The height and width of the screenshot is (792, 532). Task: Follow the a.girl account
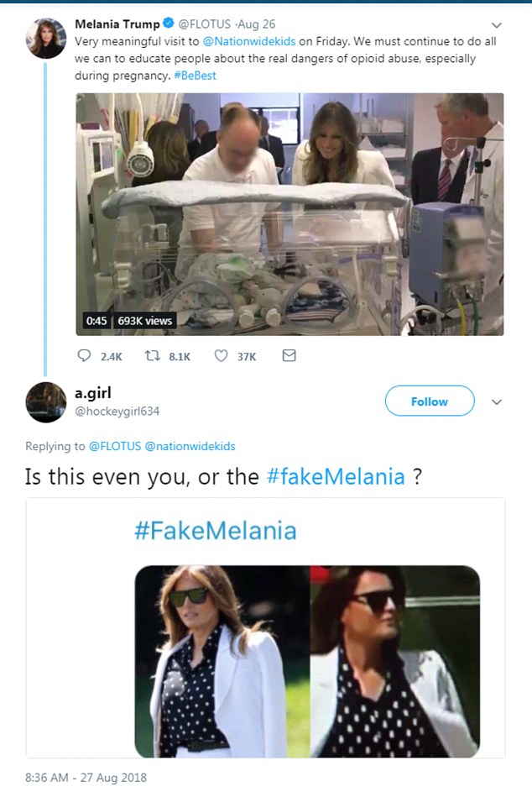pyautogui.click(x=429, y=402)
